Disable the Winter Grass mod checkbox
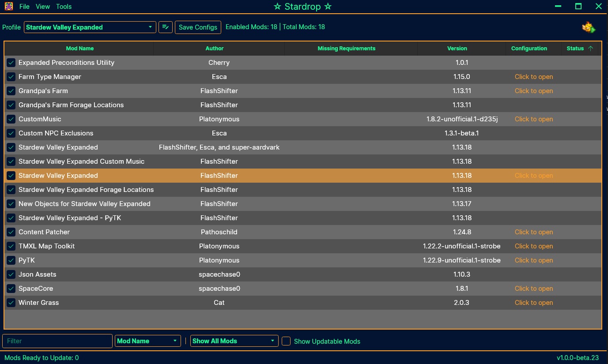 pyautogui.click(x=11, y=303)
